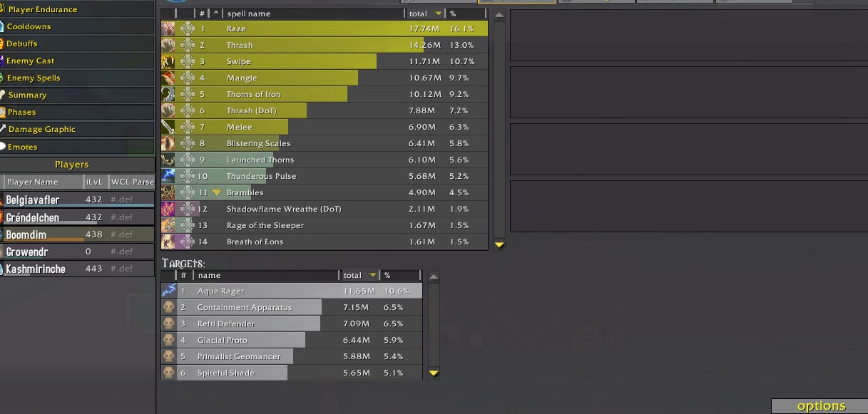The width and height of the screenshot is (868, 414).
Task: Click the Aqua Rager target icon
Action: click(x=169, y=291)
